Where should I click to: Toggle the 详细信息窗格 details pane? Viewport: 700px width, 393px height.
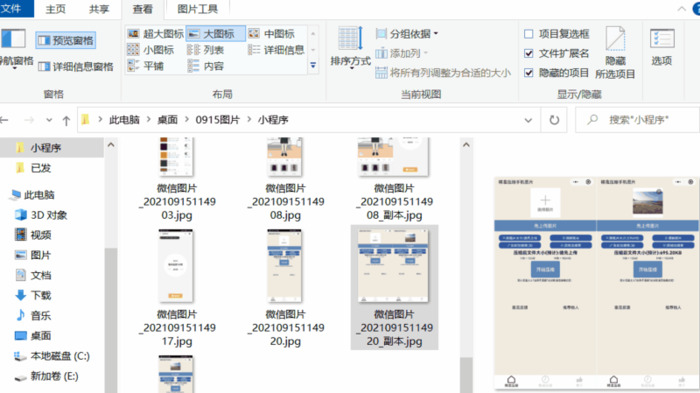(x=75, y=67)
